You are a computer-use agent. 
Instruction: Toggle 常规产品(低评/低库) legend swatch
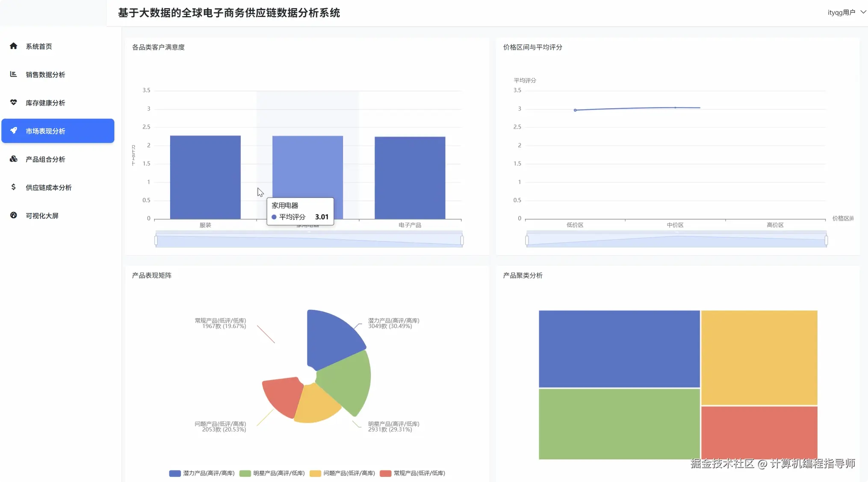click(x=386, y=473)
